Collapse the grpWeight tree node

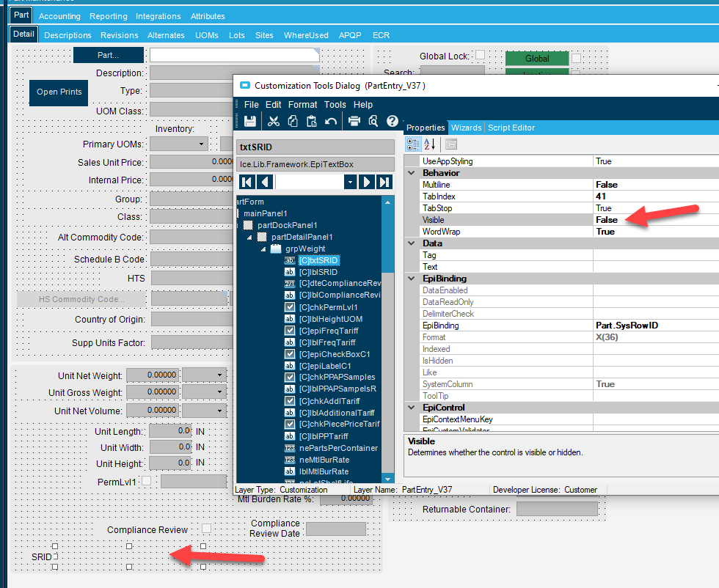[x=263, y=249]
